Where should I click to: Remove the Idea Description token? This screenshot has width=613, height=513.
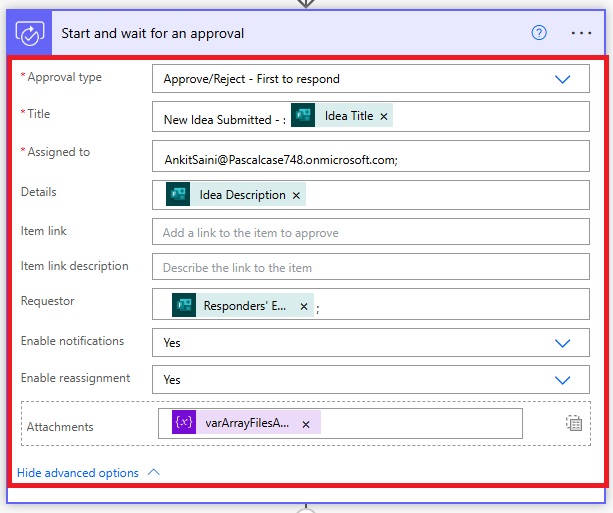click(x=296, y=195)
